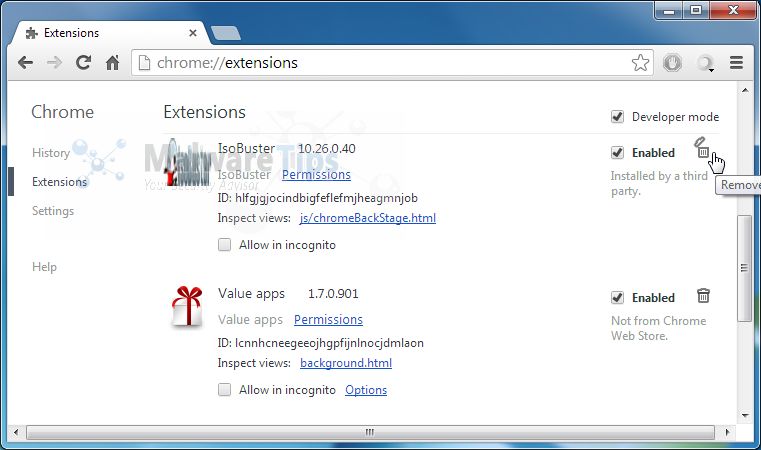Click the Value apps version 1.7.0.901
Screen dimensions: 761x450
(x=333, y=294)
